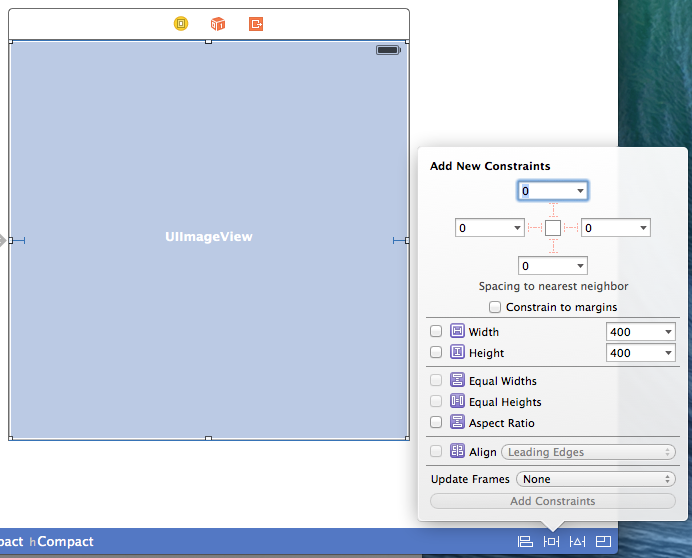Image resolution: width=692 pixels, height=558 pixels.
Task: Click the right horizontal constraint indicator
Action: [x=399, y=240]
